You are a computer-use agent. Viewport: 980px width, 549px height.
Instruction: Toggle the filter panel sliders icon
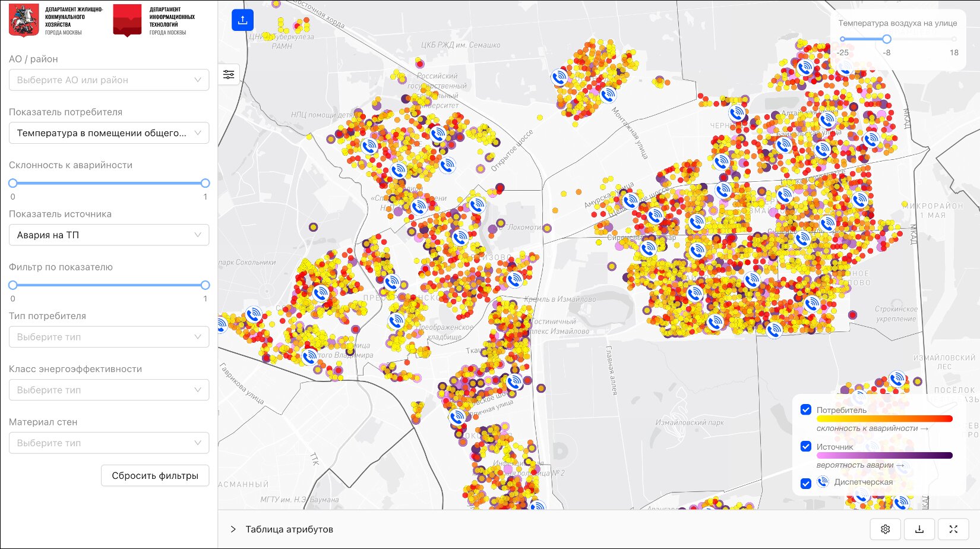229,74
